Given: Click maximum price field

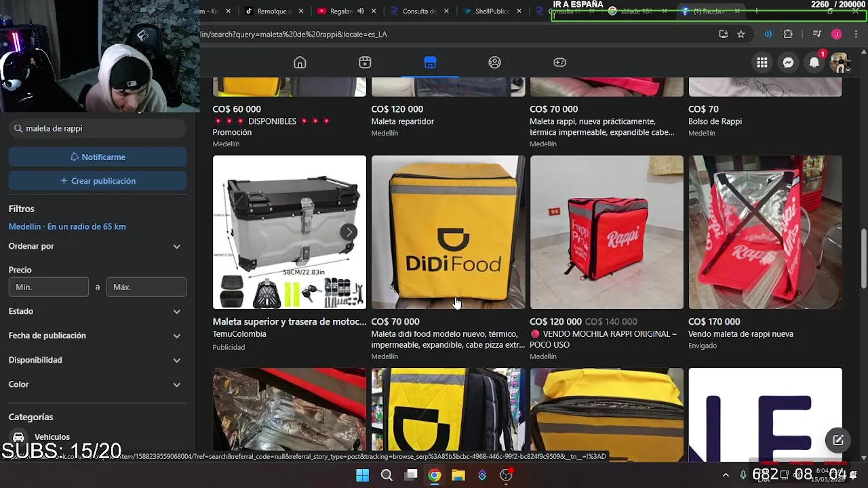Looking at the screenshot, I should pyautogui.click(x=146, y=287).
